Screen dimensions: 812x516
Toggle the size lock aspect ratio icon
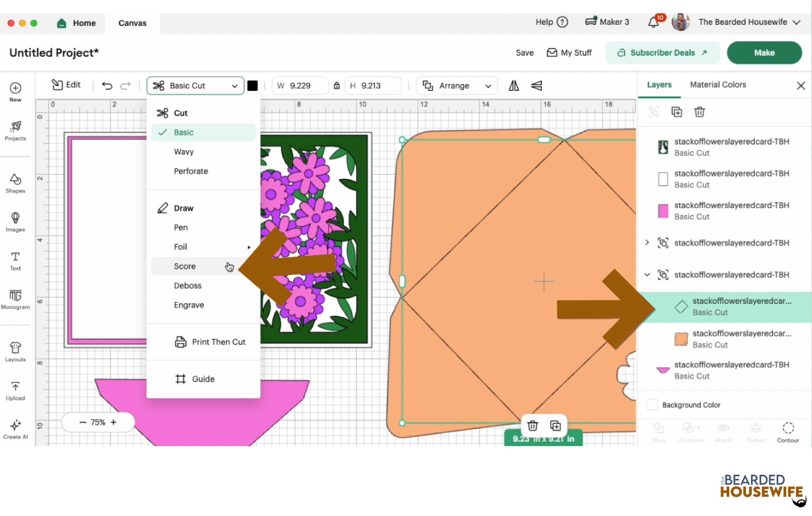tap(336, 86)
